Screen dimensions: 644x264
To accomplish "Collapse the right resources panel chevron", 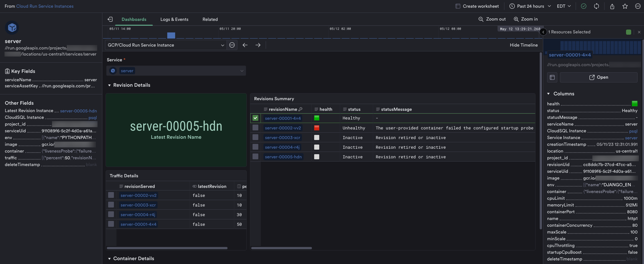I will pyautogui.click(x=543, y=32).
